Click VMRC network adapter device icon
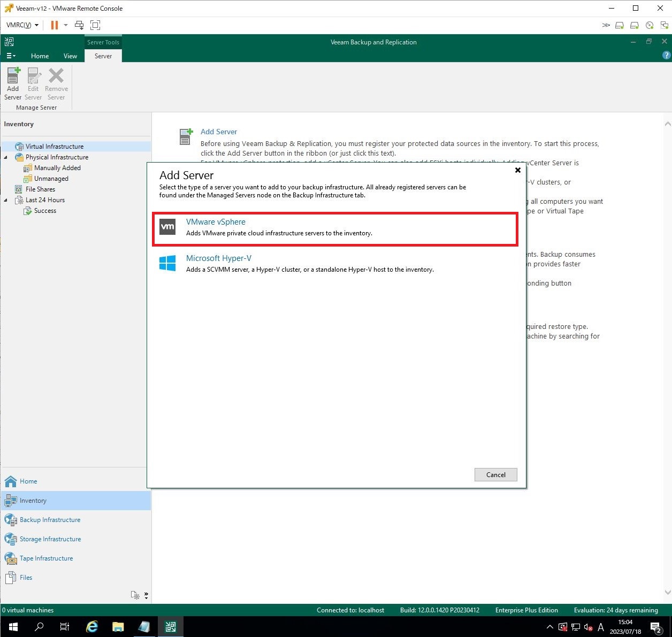 [665, 25]
